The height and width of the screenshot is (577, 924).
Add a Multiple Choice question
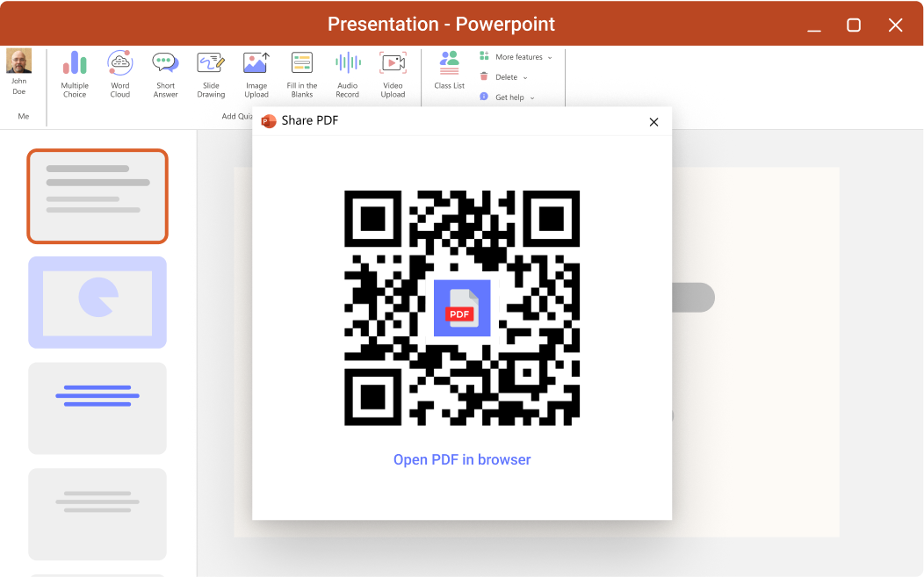75,75
